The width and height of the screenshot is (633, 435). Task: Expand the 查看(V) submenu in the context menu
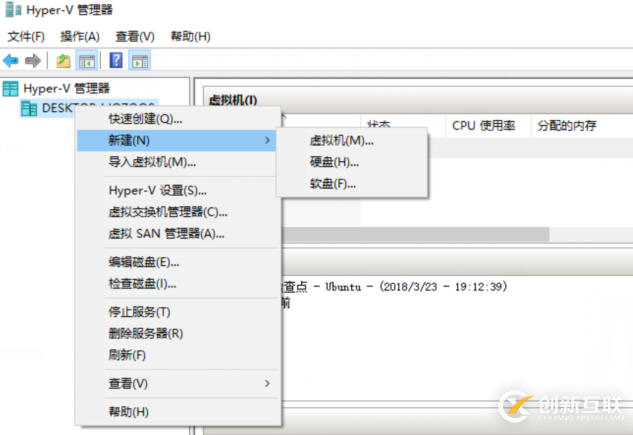(177, 384)
